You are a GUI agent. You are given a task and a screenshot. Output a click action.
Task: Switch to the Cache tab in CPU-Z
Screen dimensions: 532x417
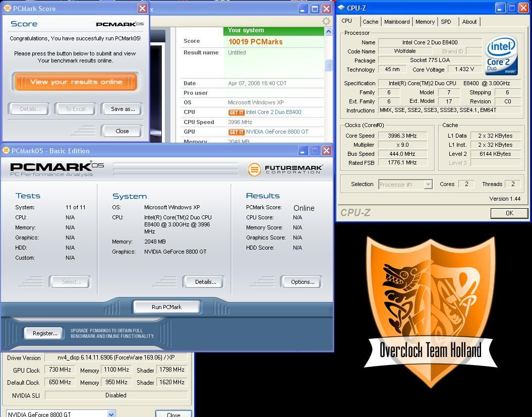[371, 22]
